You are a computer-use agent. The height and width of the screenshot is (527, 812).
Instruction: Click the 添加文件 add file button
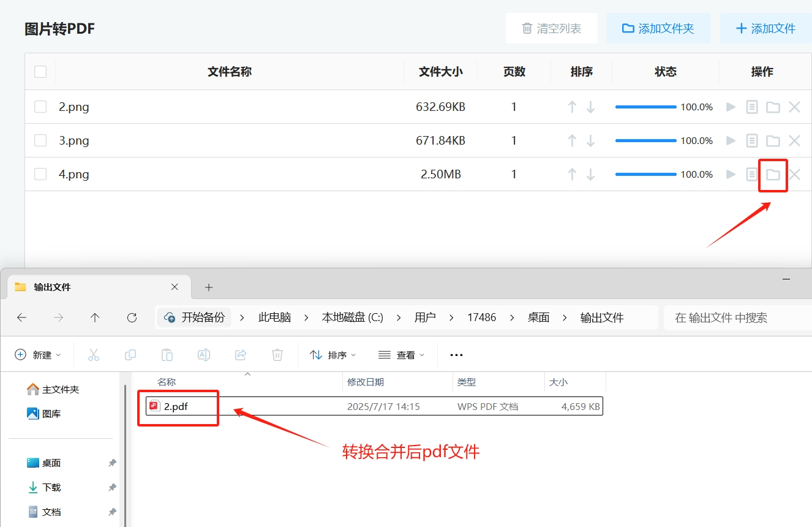click(766, 28)
